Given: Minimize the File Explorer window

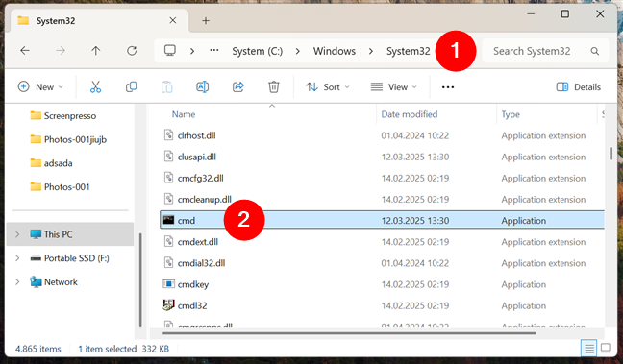Looking at the screenshot, I should tap(531, 13).
